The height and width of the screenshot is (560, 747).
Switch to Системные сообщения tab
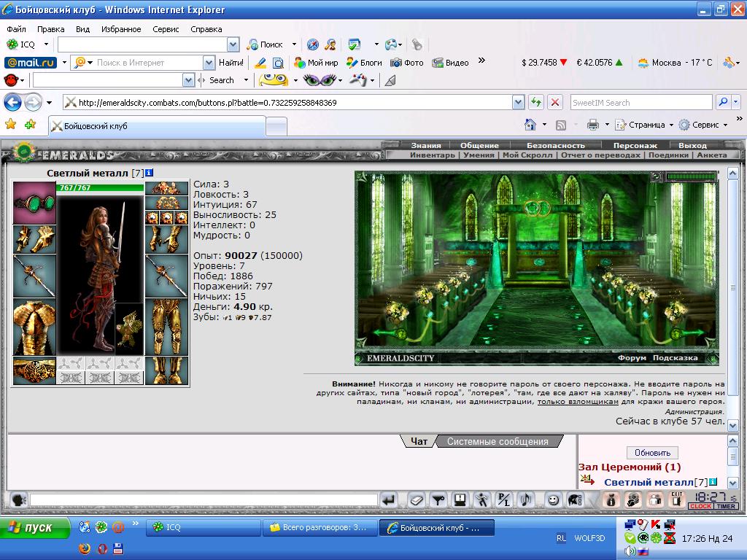pyautogui.click(x=498, y=441)
